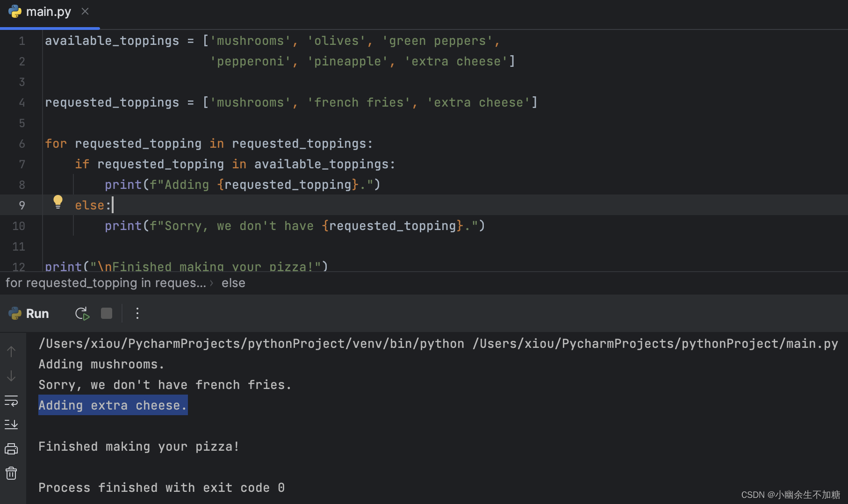Rerun the program with the rerun icon
This screenshot has width=848, height=504.
(82, 314)
